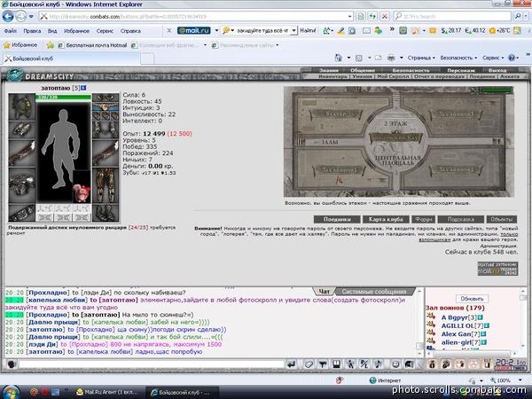
Task: Click the Персонаж game menu item
Action: pyautogui.click(x=460, y=70)
